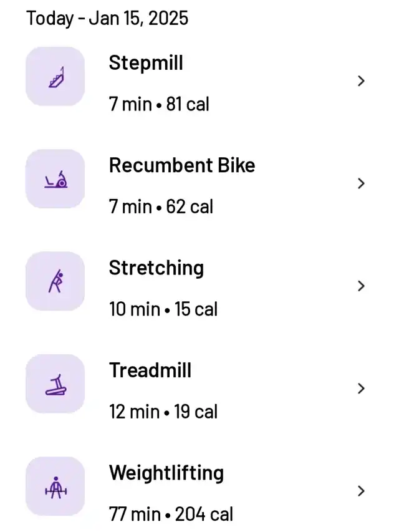Tap the Stretching figure icon
399x532 pixels.
point(55,281)
